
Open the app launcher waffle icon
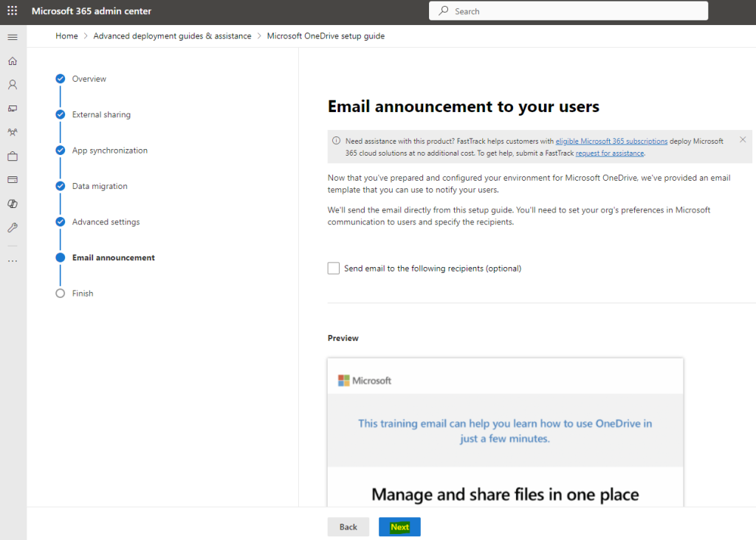(13, 10)
